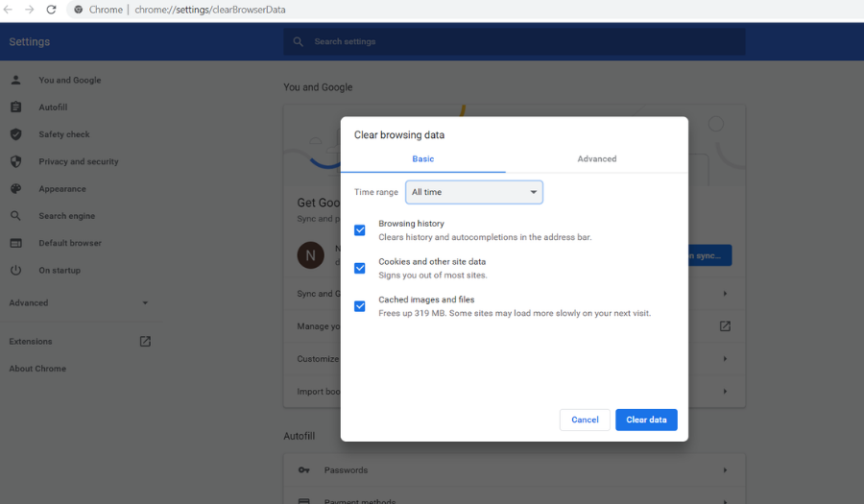Click the Settings title in header
The height and width of the screenshot is (504, 864).
(x=29, y=42)
